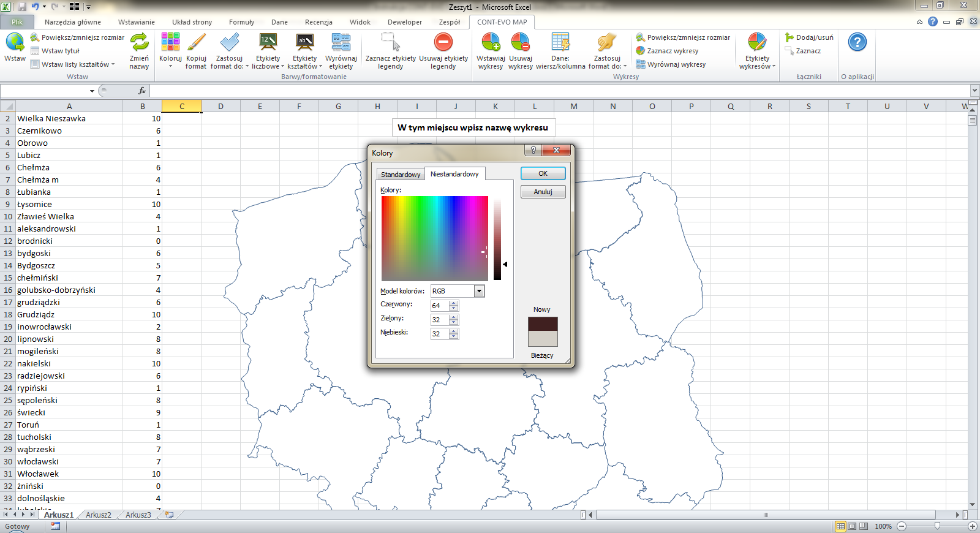This screenshot has width=980, height=533.
Task: Click Zmień nazwy icon
Action: point(140,42)
